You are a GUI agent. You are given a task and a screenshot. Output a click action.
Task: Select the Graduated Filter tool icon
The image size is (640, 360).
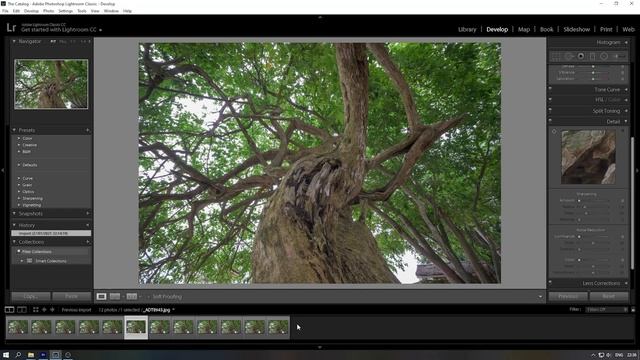click(x=593, y=56)
